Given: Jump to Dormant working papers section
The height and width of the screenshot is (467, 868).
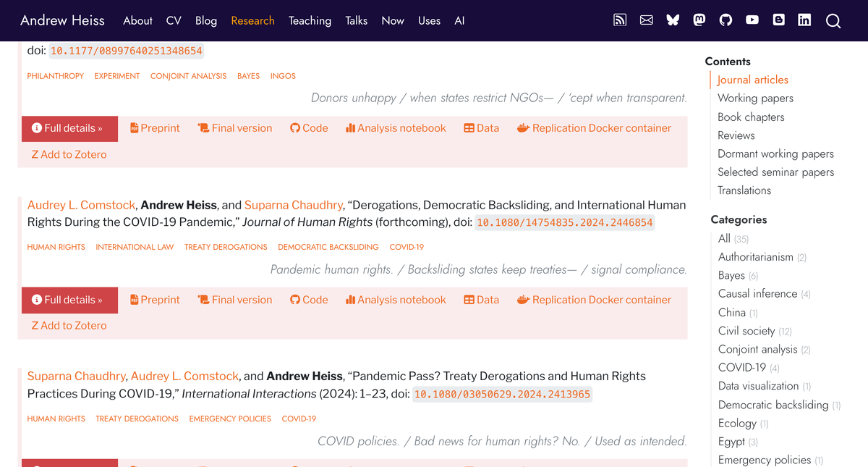Looking at the screenshot, I should click(775, 153).
